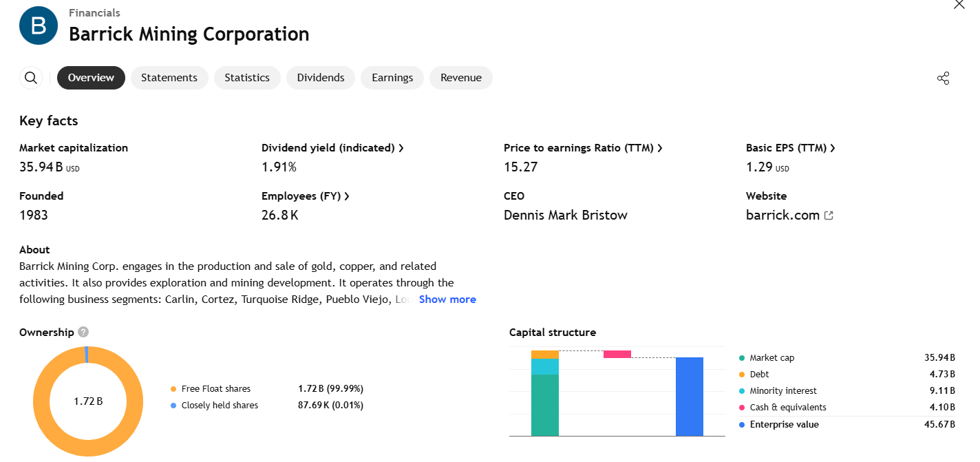The image size is (980, 462).
Task: Click the Ownership help question mark icon
Action: pos(84,332)
